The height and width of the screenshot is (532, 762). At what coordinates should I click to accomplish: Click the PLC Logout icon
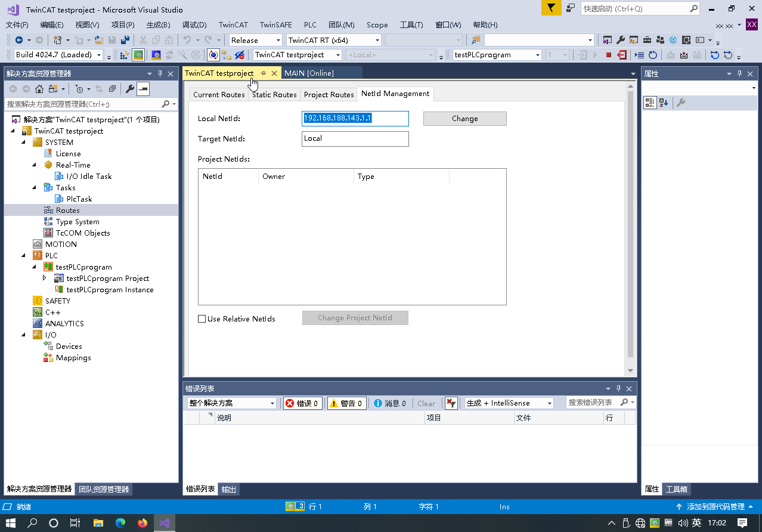(x=622, y=55)
